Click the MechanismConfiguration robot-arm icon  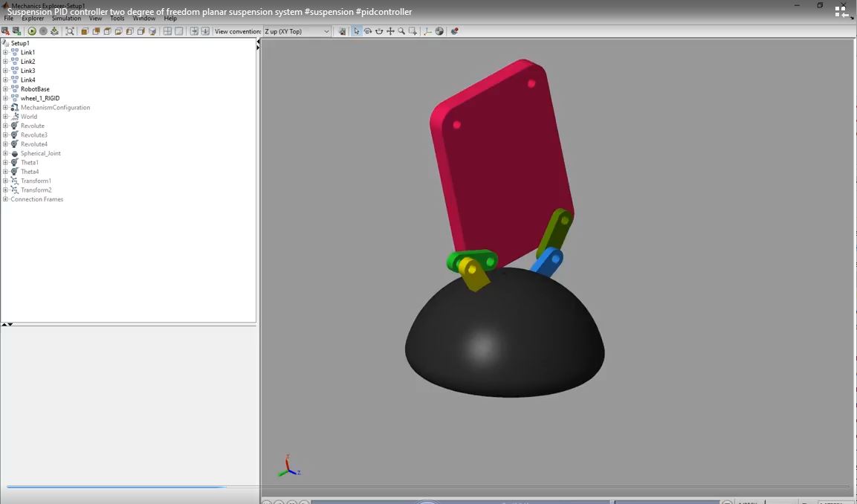[15, 107]
